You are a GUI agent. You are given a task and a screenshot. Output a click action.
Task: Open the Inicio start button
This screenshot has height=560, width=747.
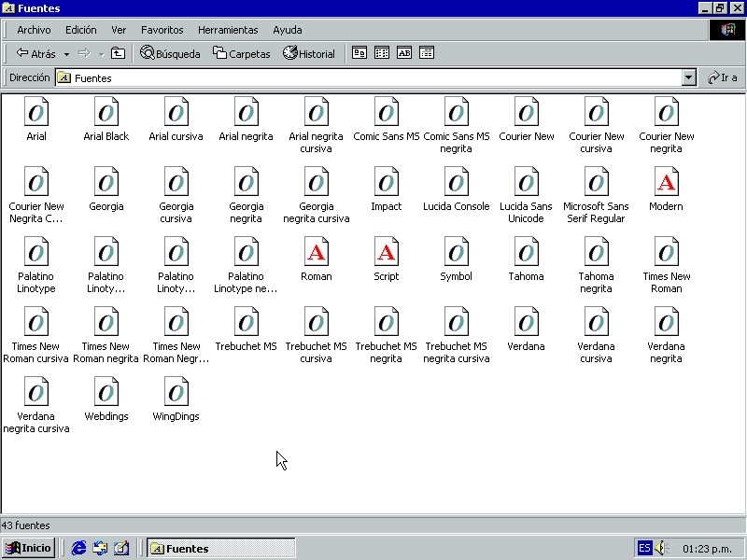(28, 548)
